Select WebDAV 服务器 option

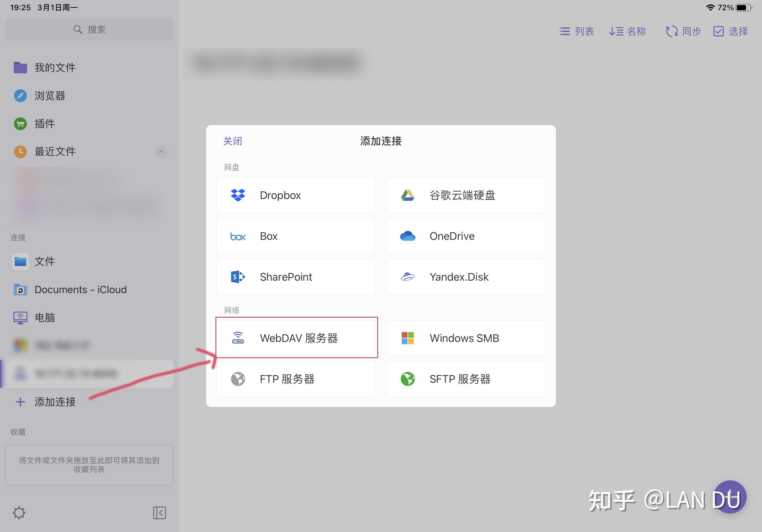pyautogui.click(x=296, y=338)
